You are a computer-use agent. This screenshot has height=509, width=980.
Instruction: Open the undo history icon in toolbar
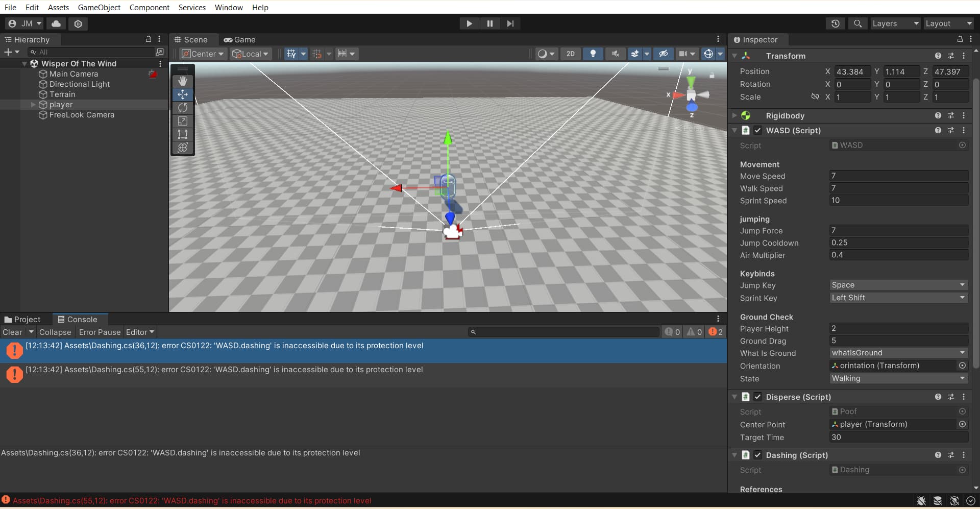point(836,23)
